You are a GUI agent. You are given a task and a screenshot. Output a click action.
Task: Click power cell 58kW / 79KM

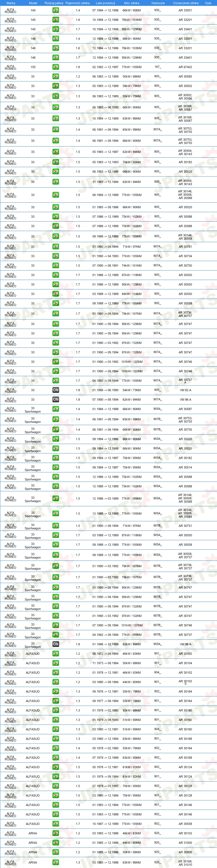pyautogui.click(x=132, y=86)
